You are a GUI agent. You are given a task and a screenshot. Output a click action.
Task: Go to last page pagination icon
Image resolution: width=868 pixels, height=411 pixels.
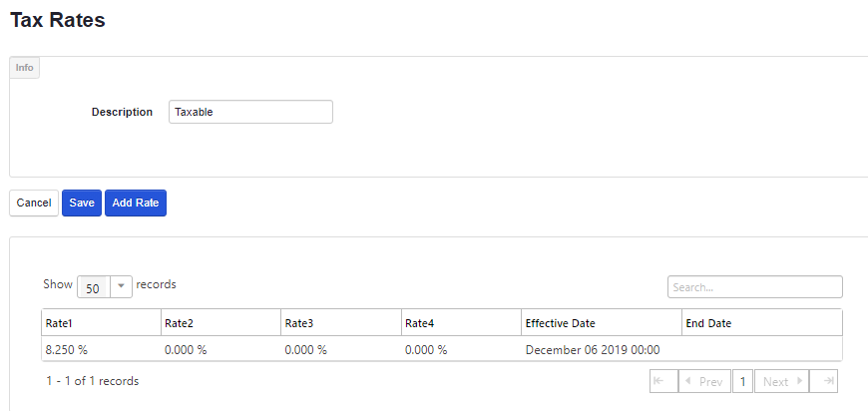[823, 381]
